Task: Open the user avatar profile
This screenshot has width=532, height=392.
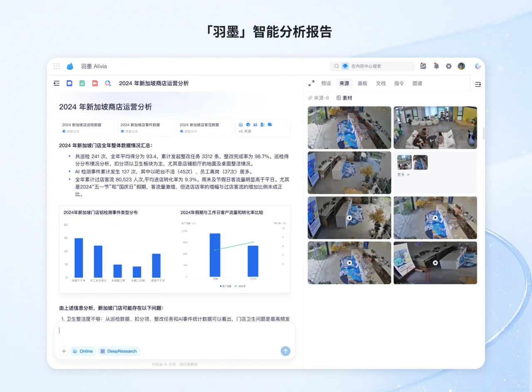Action: click(461, 66)
